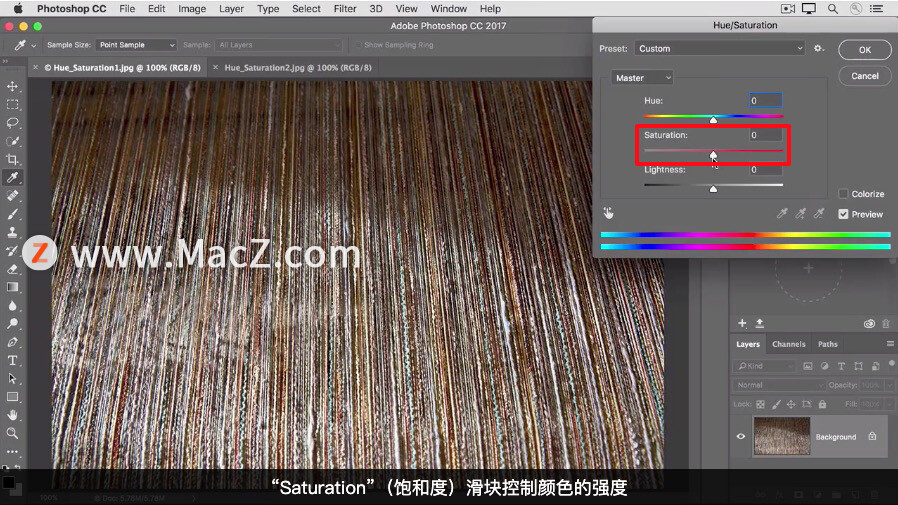Open the Sample Size Point Sample dropdown

(x=136, y=45)
